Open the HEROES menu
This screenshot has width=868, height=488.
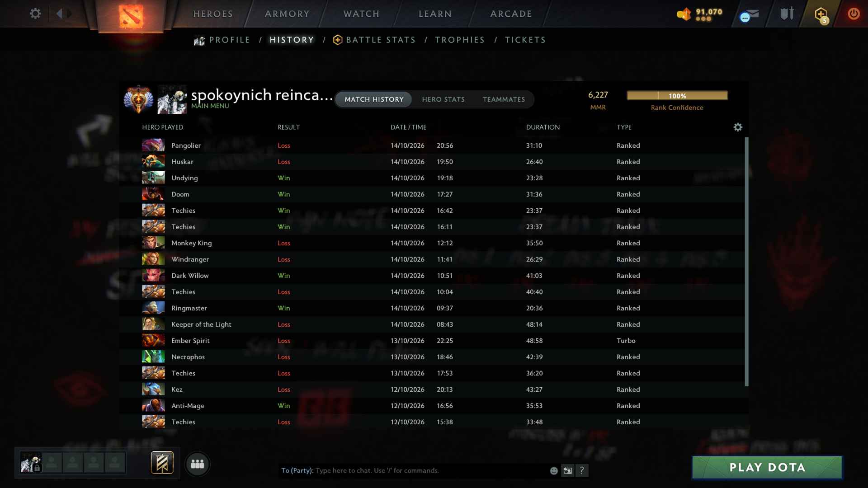point(213,14)
